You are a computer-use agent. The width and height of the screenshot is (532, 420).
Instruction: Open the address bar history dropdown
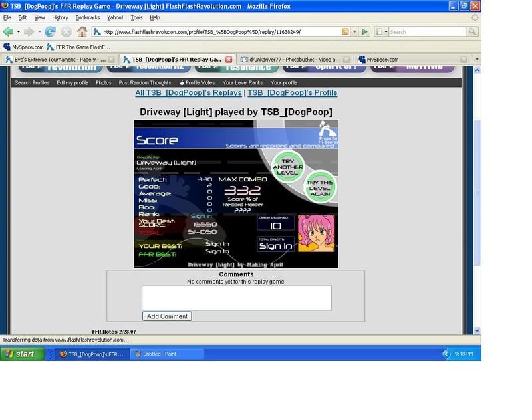pyautogui.click(x=354, y=31)
